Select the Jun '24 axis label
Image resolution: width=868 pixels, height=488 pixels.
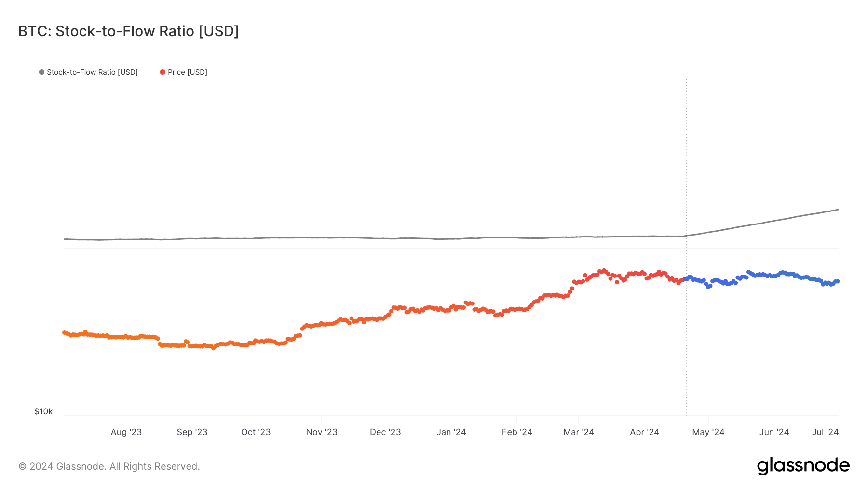click(774, 432)
